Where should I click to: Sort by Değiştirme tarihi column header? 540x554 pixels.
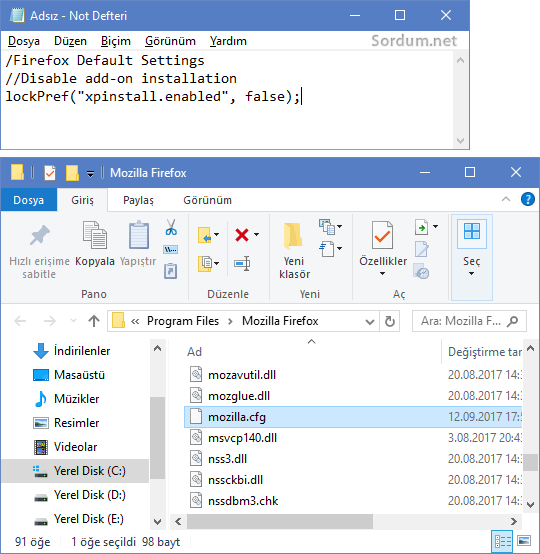(485, 352)
